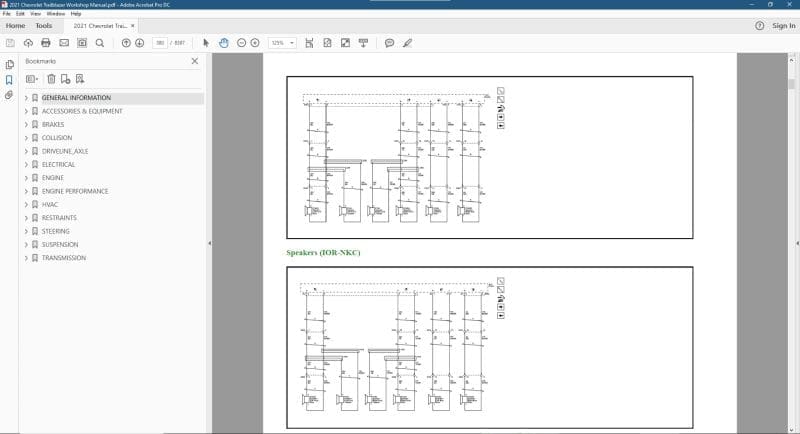Image resolution: width=800 pixels, height=434 pixels.
Task: Open the Bookmarks panel icon
Action: [9, 80]
